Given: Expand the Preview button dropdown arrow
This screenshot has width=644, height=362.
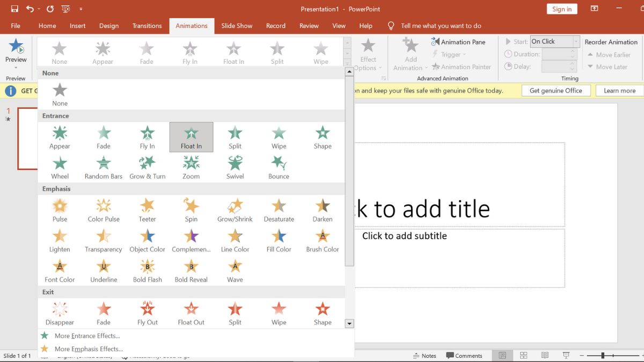Looking at the screenshot, I should (16, 68).
